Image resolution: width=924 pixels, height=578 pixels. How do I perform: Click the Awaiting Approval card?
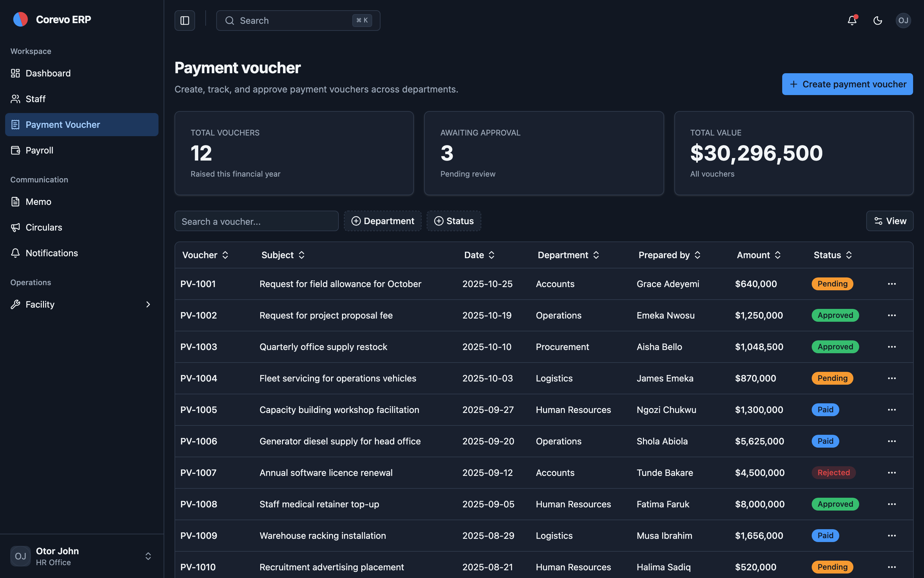click(544, 153)
